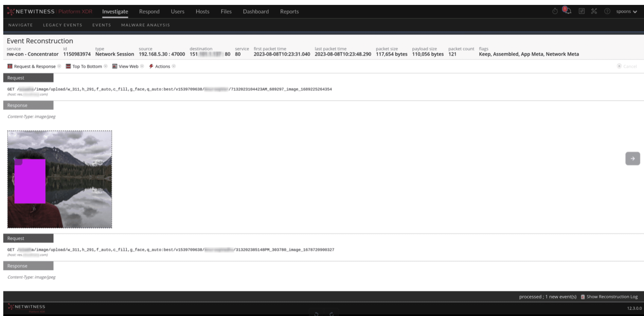
Task: Click the stopwatch jobs icon
Action: 555,11
